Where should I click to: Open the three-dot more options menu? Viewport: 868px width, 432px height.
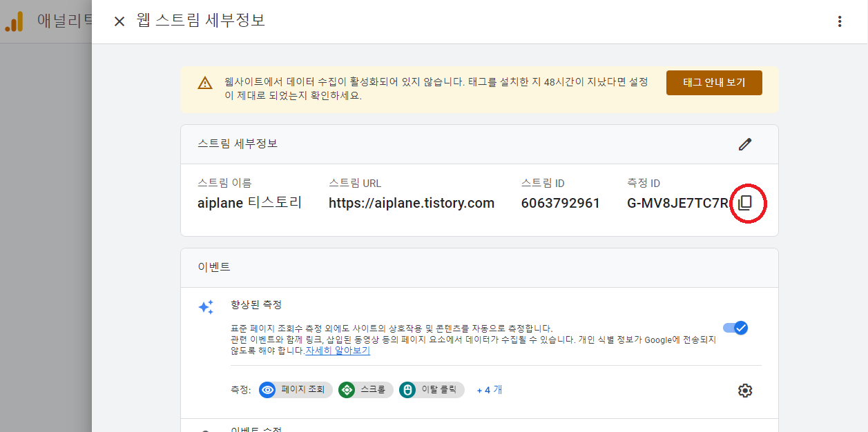point(840,21)
